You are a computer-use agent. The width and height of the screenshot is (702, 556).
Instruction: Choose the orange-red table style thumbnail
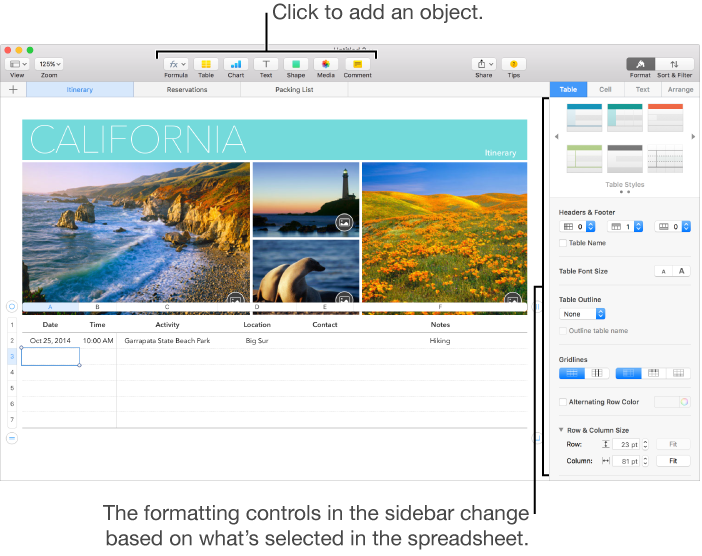pos(665,118)
